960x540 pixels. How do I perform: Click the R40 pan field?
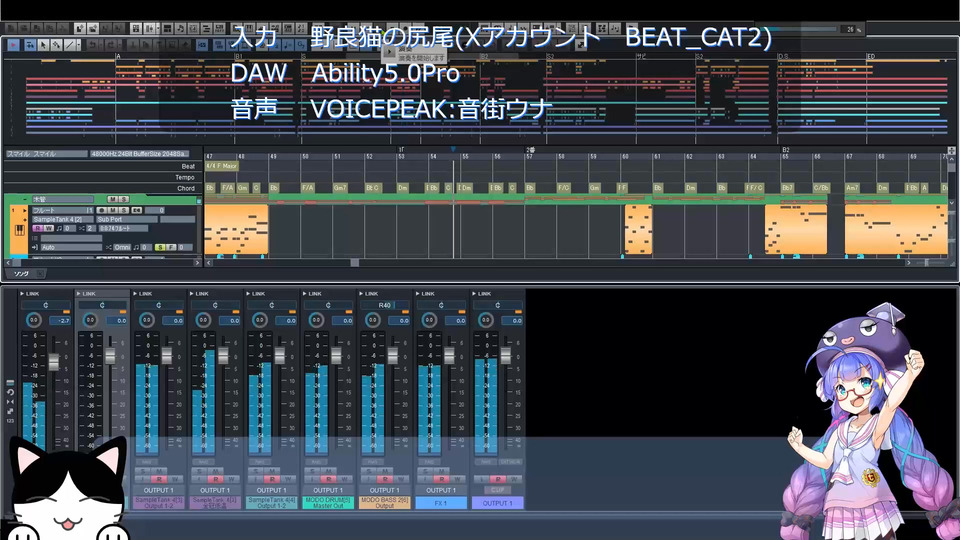tap(385, 305)
